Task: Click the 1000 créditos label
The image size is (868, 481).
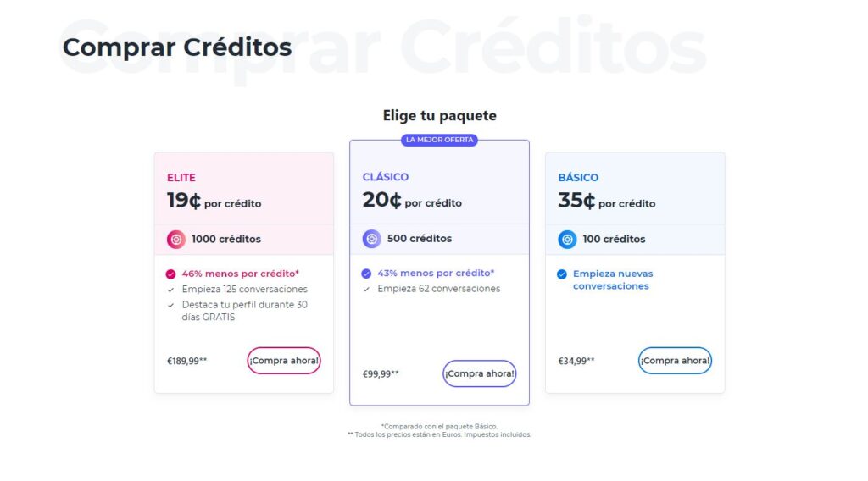Action: pos(226,240)
